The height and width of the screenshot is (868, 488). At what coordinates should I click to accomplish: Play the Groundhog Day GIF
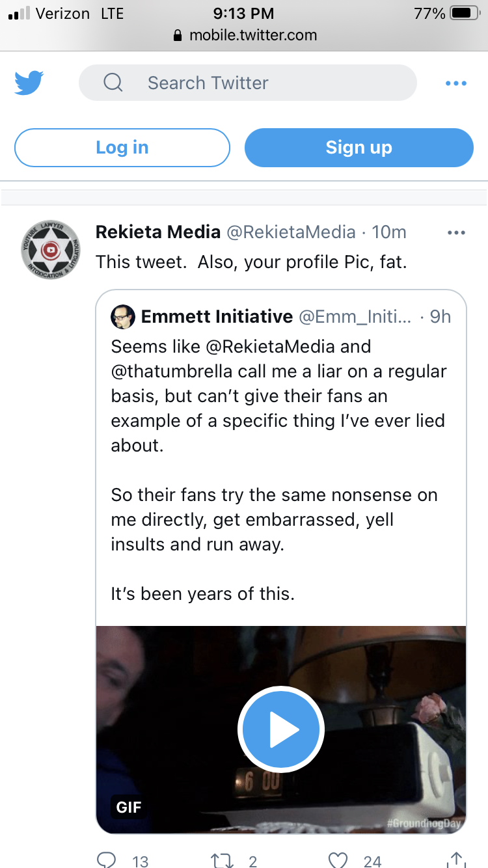[281, 729]
